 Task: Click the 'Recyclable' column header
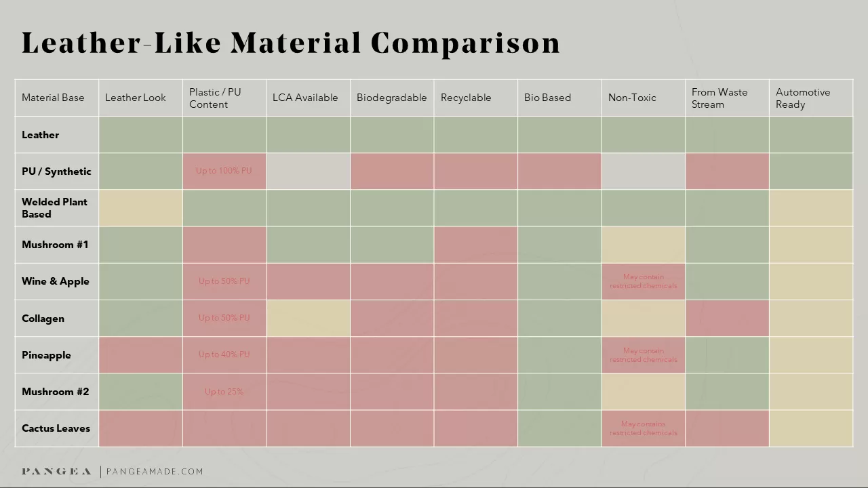pyautogui.click(x=475, y=98)
